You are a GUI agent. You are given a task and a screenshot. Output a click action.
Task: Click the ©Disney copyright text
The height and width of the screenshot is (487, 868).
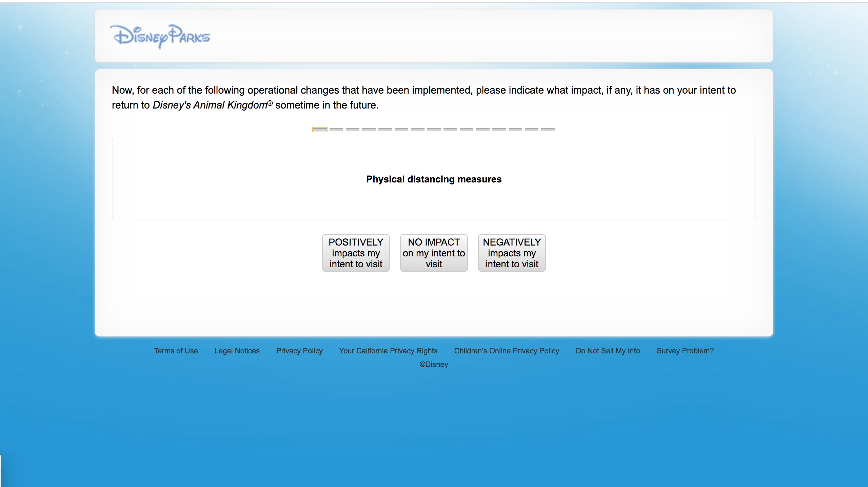click(434, 364)
